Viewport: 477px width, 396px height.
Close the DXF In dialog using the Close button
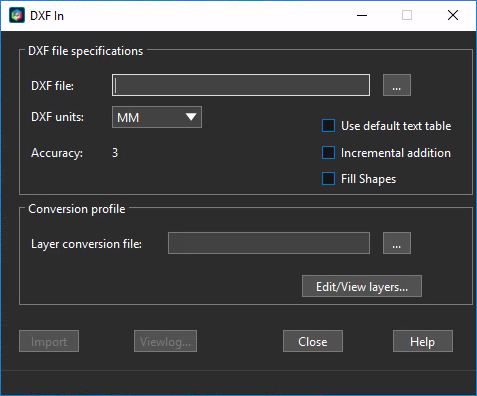(313, 341)
